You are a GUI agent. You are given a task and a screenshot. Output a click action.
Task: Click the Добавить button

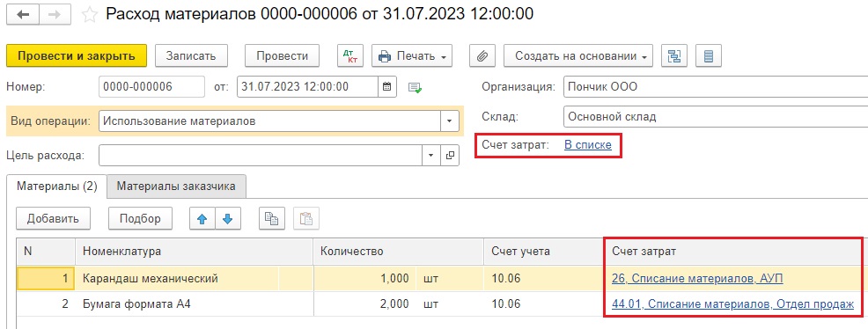click(x=53, y=218)
